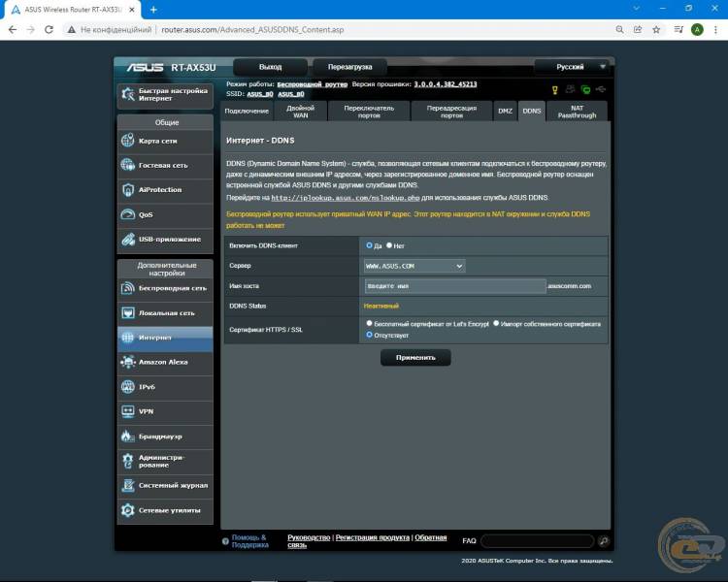Click the yellow light bulb status icon
The width and height of the screenshot is (728, 582).
point(555,90)
